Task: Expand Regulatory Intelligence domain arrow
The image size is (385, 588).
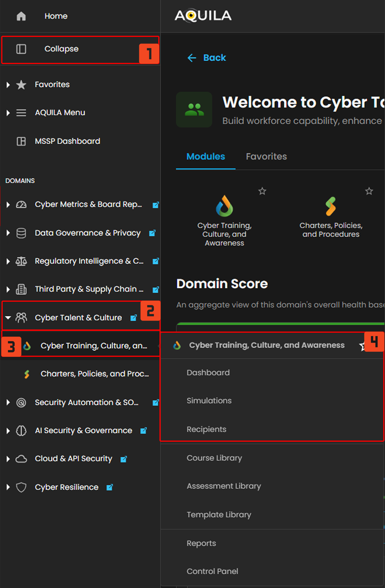Action: click(8, 261)
